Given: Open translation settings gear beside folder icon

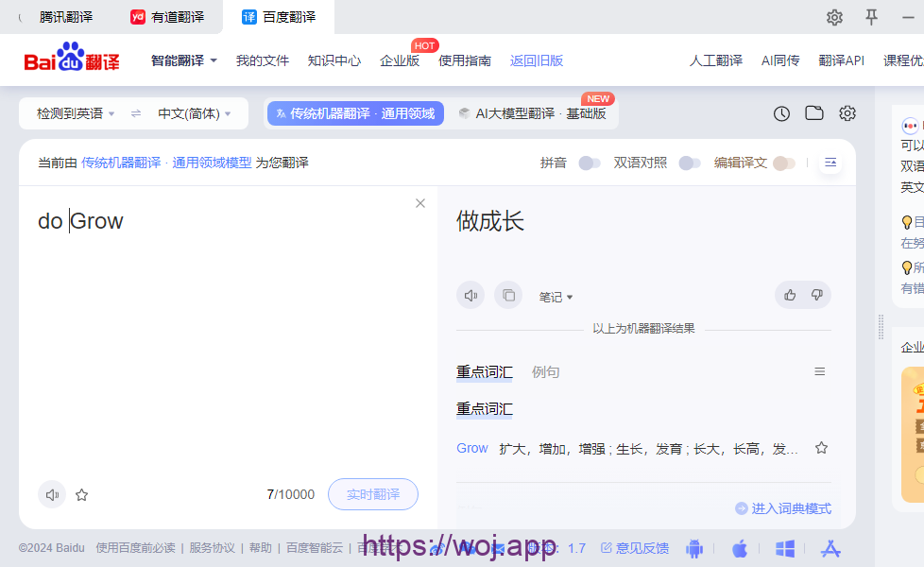Looking at the screenshot, I should (847, 113).
